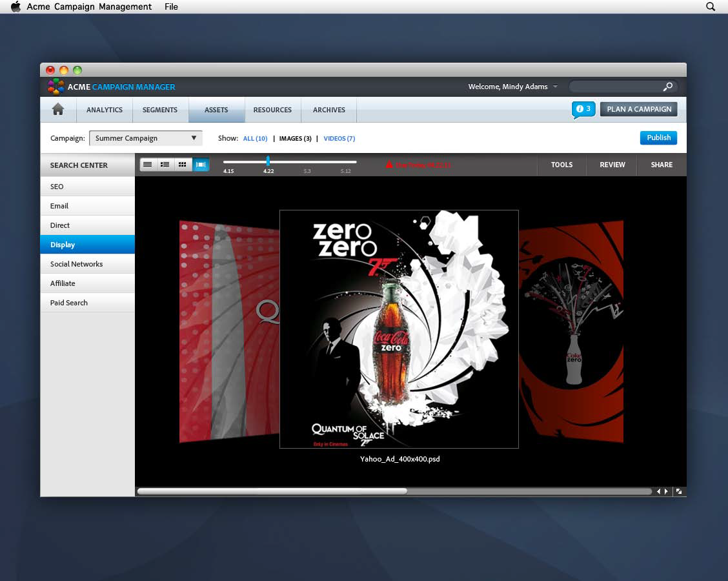Screen dimensions: 728x581
Task: Select Display in sidebar
Action: click(88, 245)
